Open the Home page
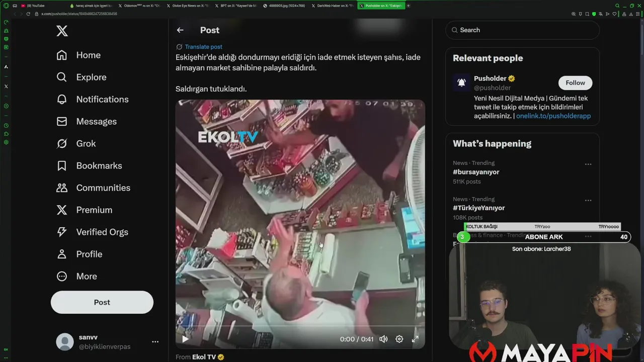Image resolution: width=644 pixels, height=362 pixels. [78, 55]
